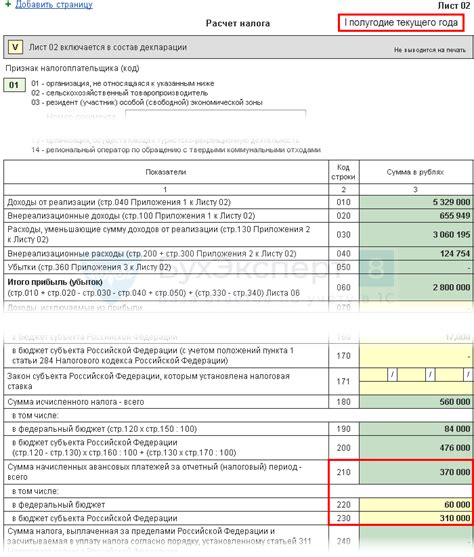Open the 'Добавить страницу' link

(x=54, y=5)
